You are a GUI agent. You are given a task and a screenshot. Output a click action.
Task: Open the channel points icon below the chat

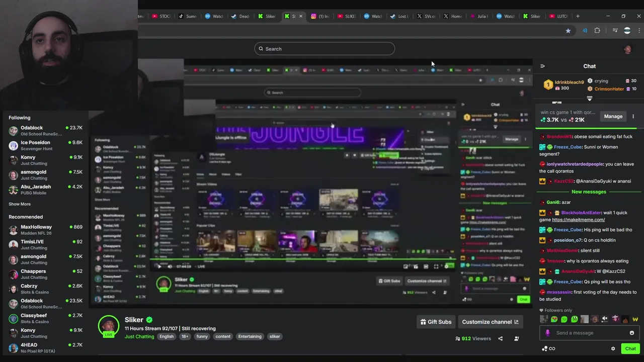[544, 348]
